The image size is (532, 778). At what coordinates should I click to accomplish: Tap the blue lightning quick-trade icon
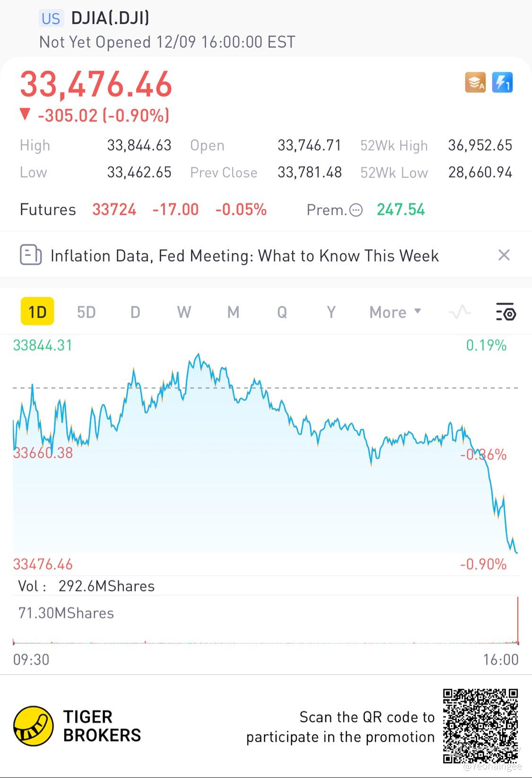click(502, 83)
